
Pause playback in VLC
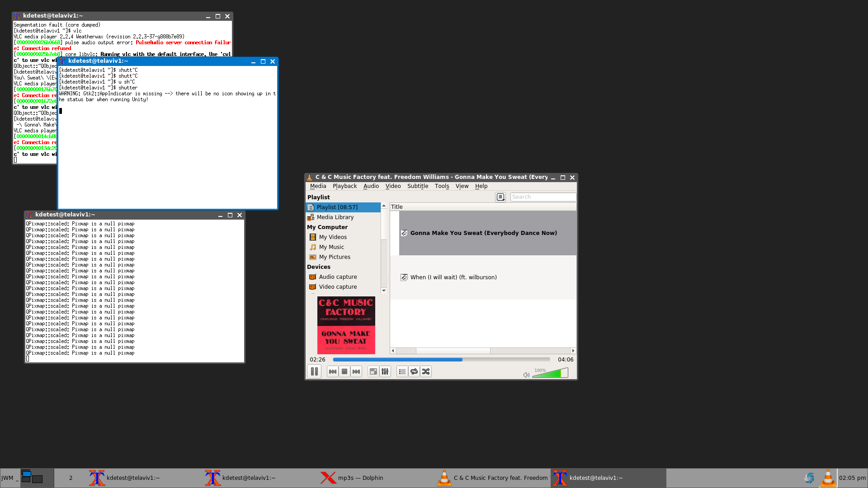[314, 371]
